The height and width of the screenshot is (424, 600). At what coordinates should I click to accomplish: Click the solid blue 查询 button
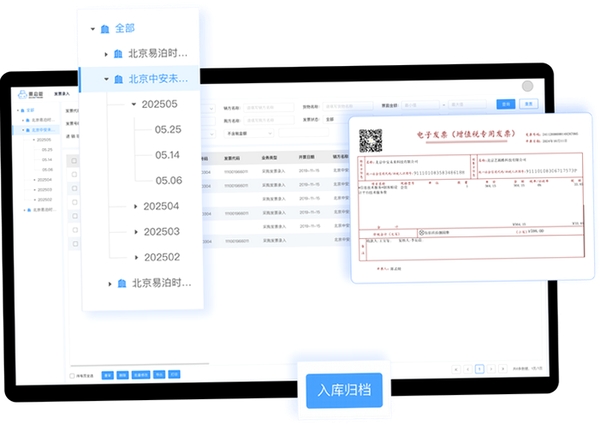[506, 104]
